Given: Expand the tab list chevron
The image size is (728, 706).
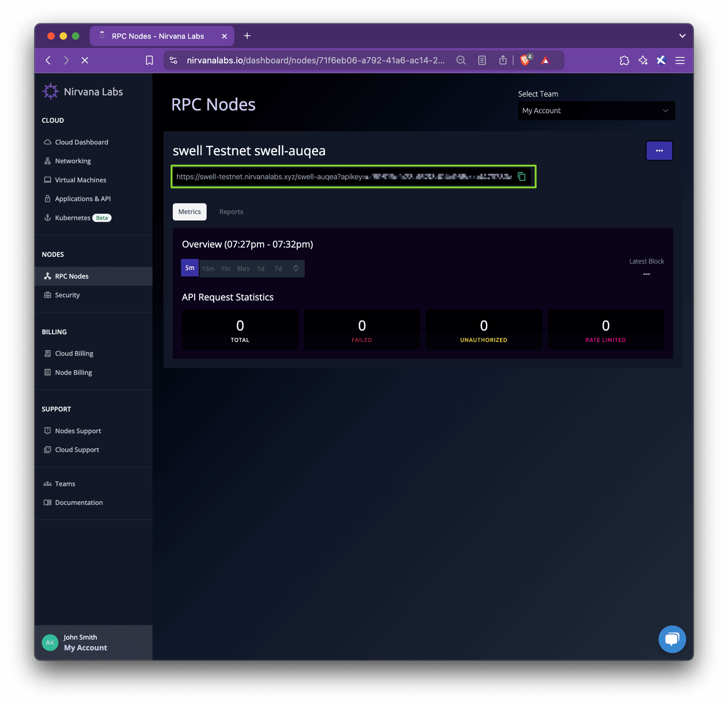Looking at the screenshot, I should point(682,36).
